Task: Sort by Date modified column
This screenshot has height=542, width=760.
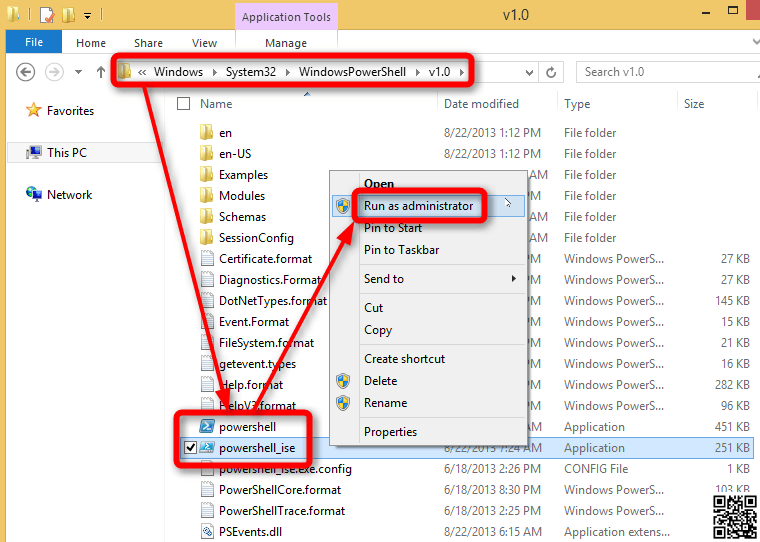Action: tap(481, 104)
